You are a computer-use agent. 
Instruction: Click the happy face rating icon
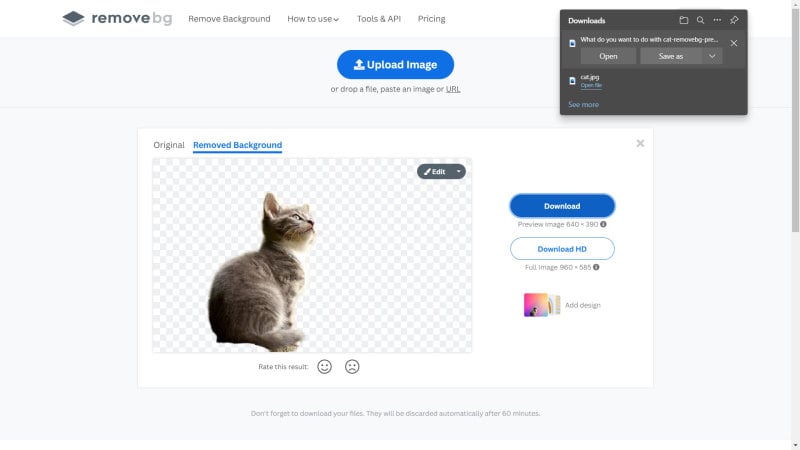point(324,367)
